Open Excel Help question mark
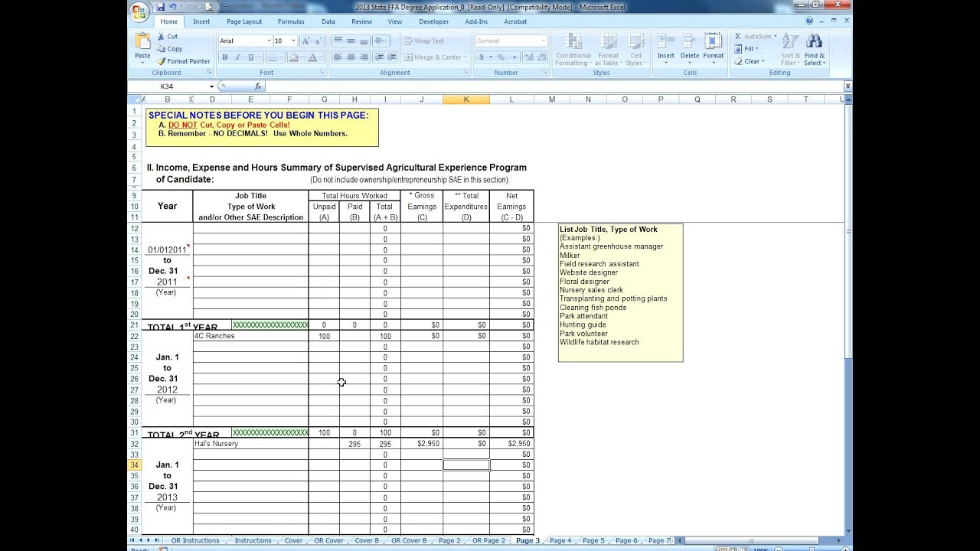 [809, 21]
